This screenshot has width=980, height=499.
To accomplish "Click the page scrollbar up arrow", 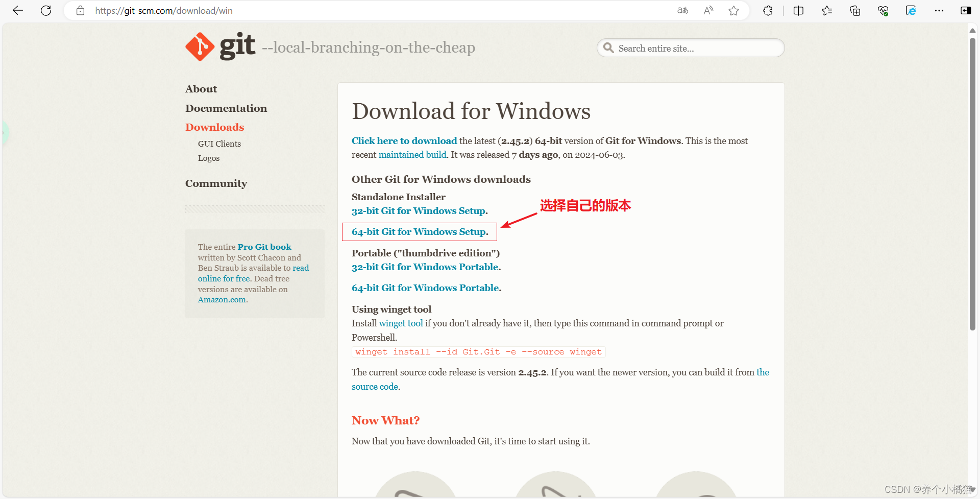I will [x=972, y=31].
